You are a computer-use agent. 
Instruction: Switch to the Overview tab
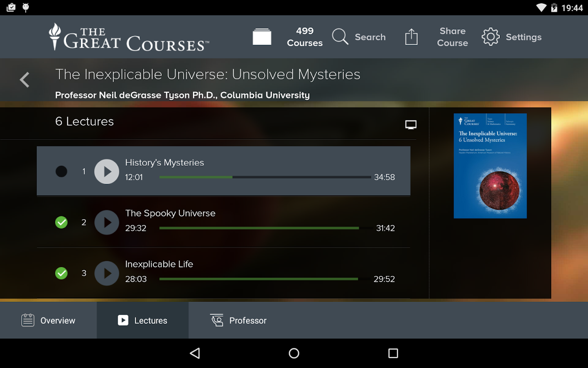(48, 320)
